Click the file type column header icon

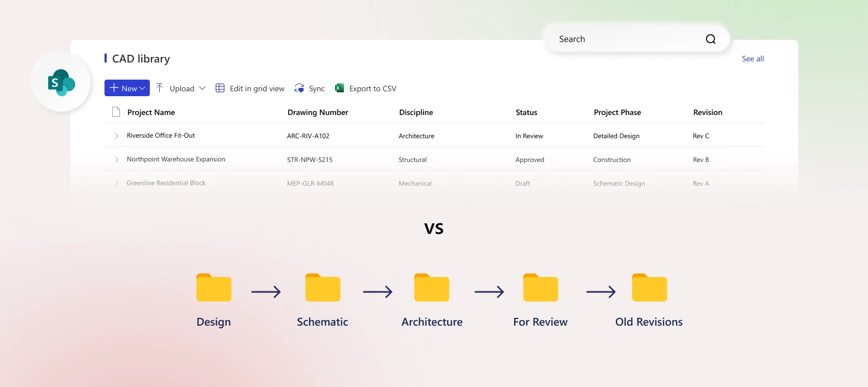click(x=116, y=112)
